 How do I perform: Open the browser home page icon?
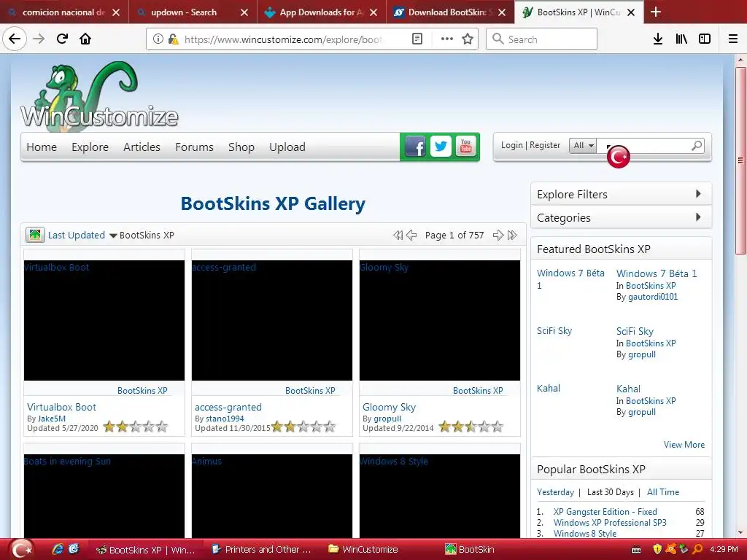pos(85,39)
